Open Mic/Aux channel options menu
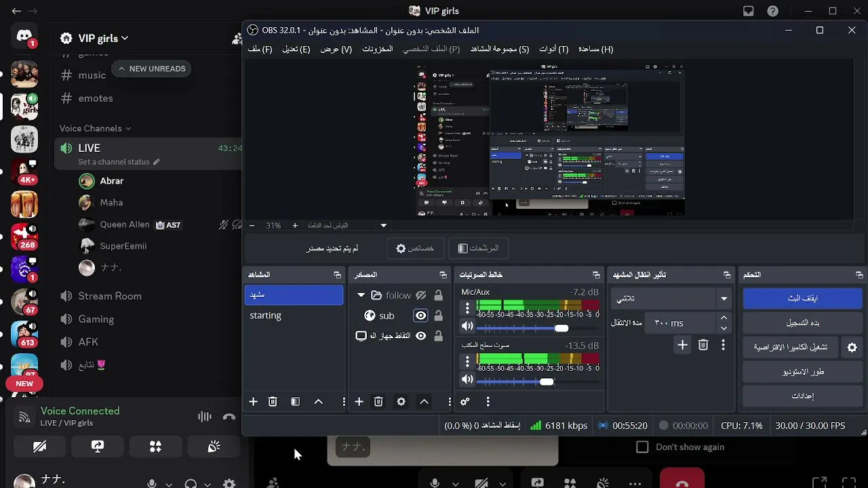Image resolution: width=868 pixels, height=488 pixels. 467,308
